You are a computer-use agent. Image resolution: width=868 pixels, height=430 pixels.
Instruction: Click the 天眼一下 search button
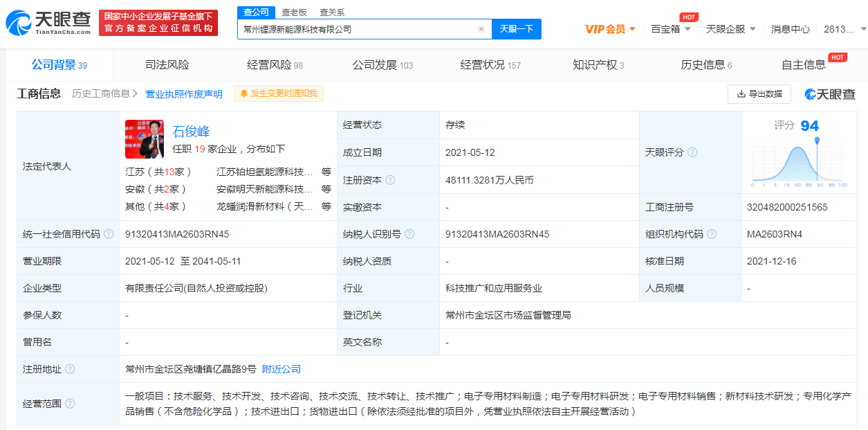coord(517,29)
